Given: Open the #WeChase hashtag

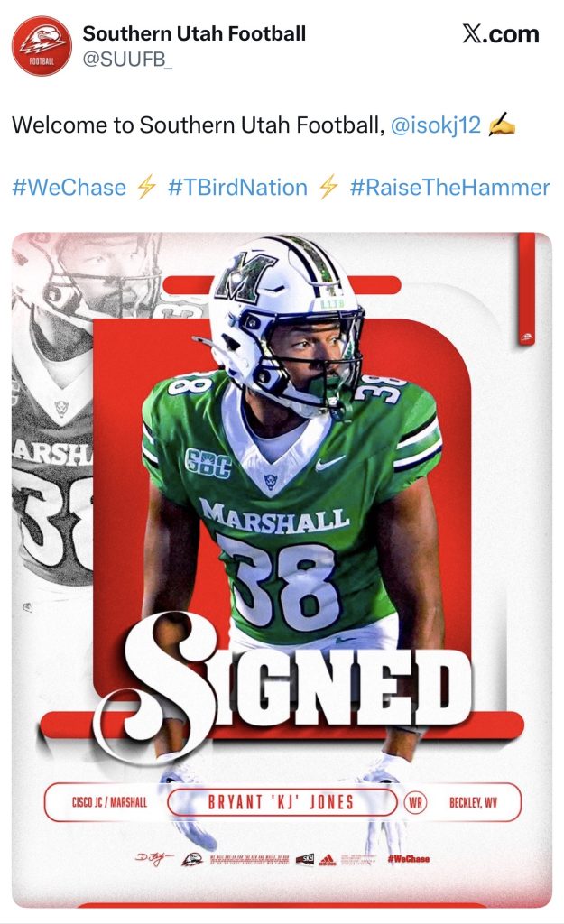Looking at the screenshot, I should click(x=69, y=188).
